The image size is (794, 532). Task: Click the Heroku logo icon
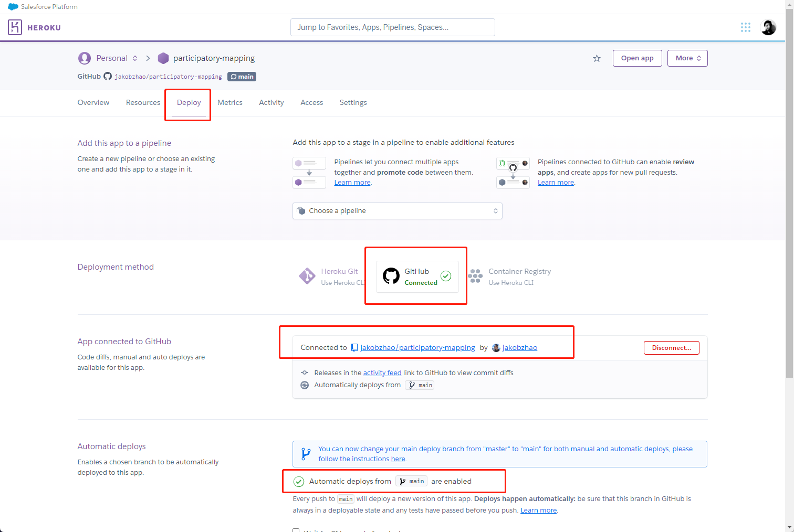pos(15,27)
